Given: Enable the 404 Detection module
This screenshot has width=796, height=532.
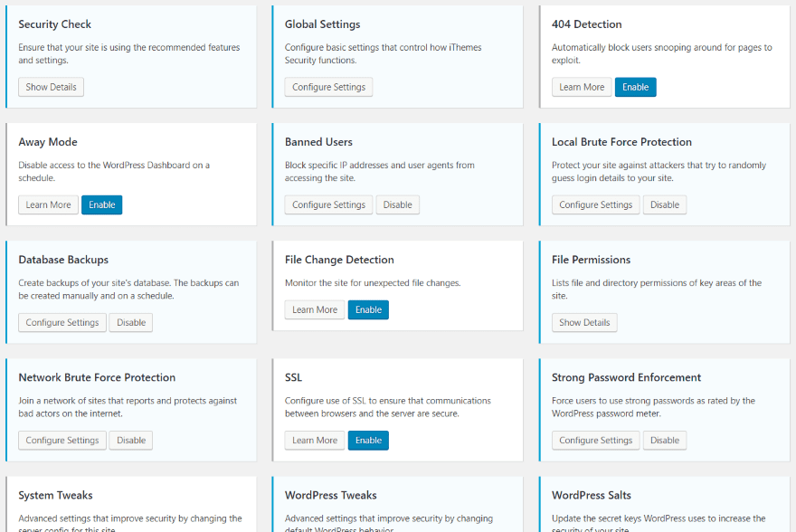Looking at the screenshot, I should click(635, 87).
